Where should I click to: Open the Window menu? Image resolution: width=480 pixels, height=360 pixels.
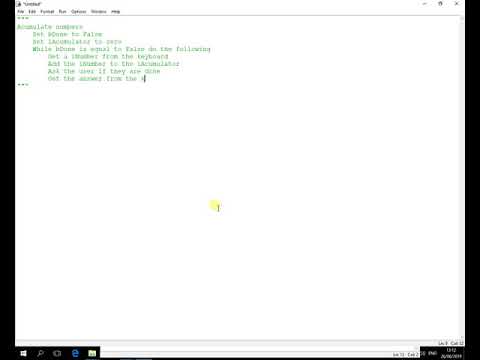pyautogui.click(x=99, y=12)
